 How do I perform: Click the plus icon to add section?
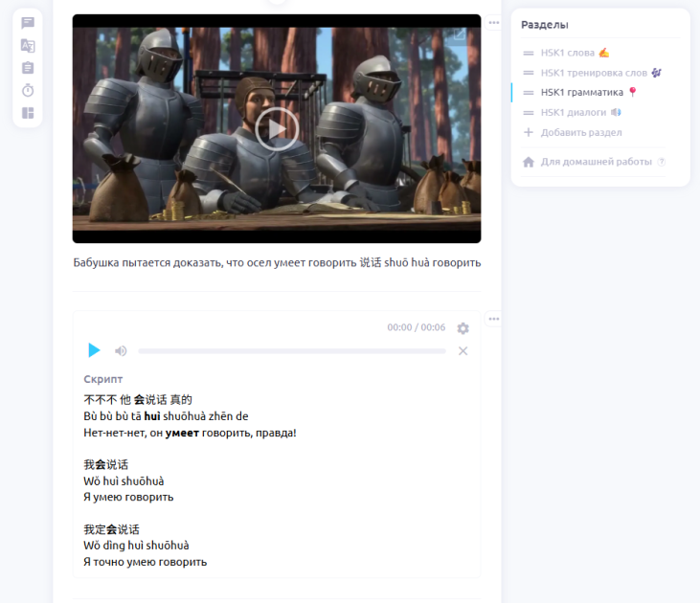pyautogui.click(x=529, y=132)
